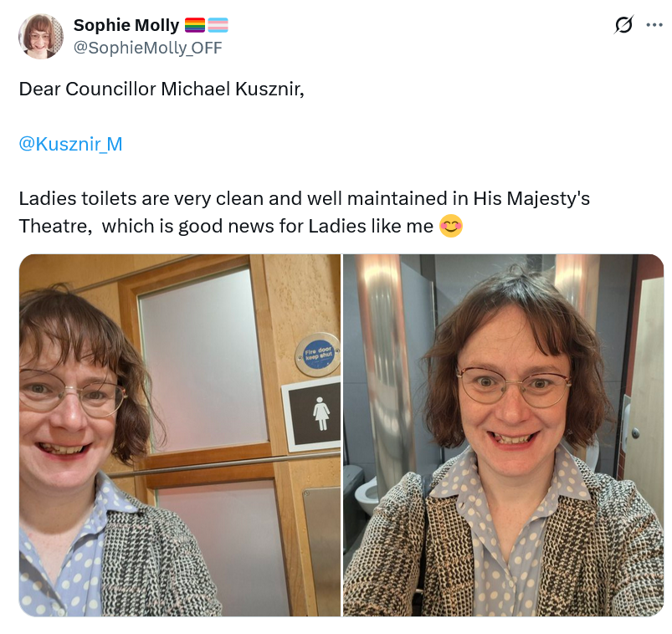This screenshot has height=634, width=672.
Task: Visit the @SophieMolly_OFF handle
Action: [x=148, y=48]
